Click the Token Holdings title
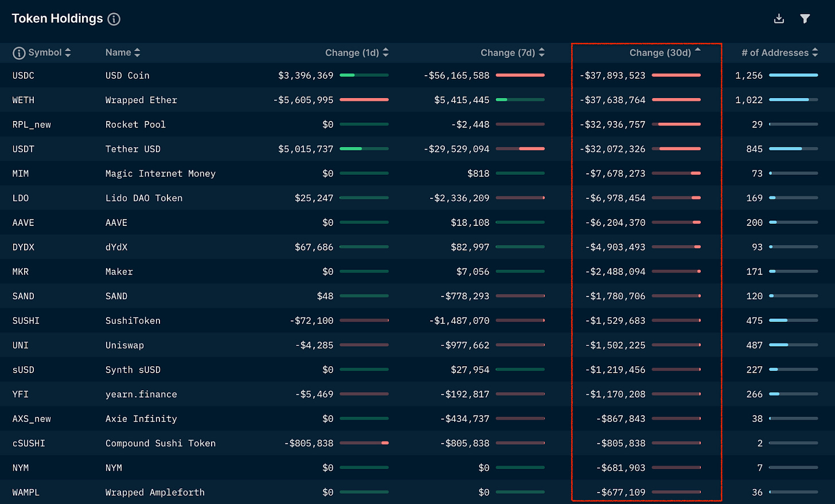Viewport: 835px width, 504px height. 57,19
